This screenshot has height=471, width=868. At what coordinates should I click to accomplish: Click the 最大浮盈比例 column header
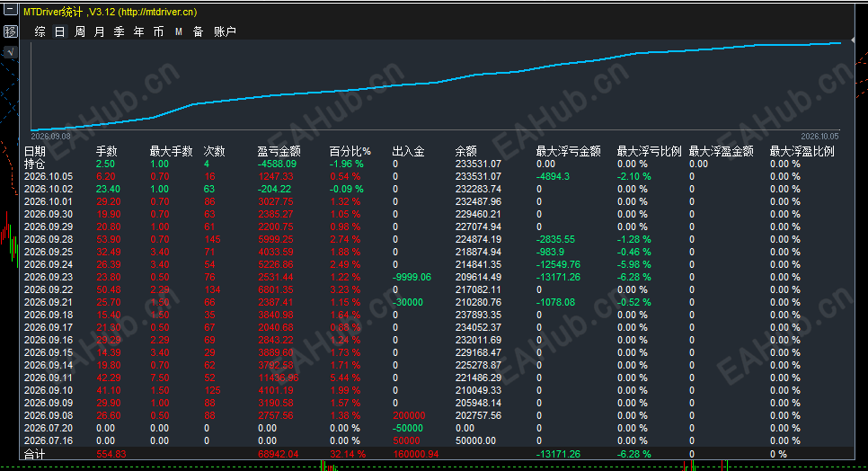click(x=802, y=151)
